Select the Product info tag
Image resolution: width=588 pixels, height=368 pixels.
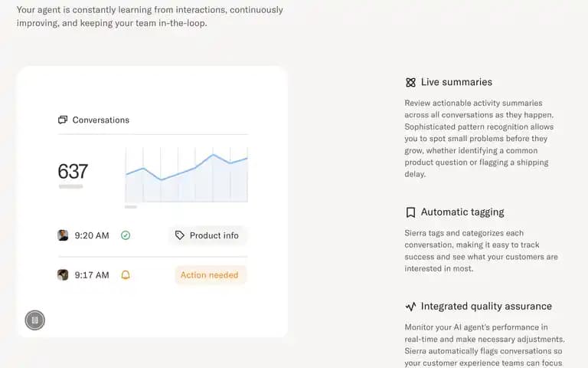pyautogui.click(x=207, y=235)
